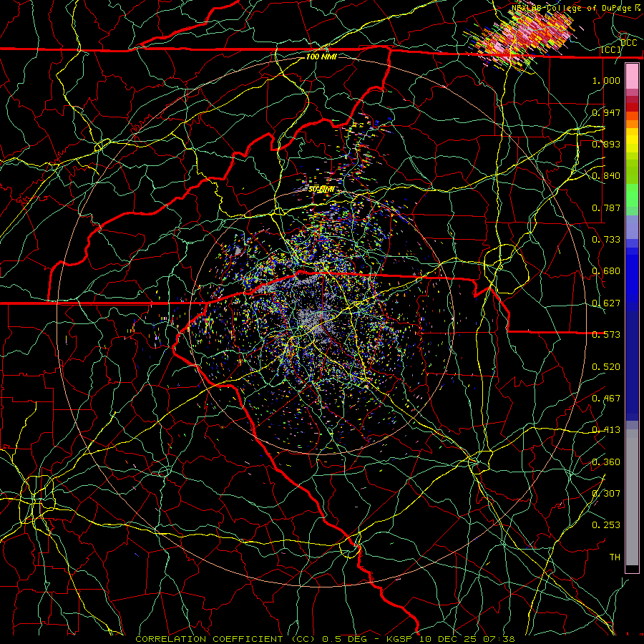Select the 0.467 legend value
644x644 pixels.
[606, 399]
